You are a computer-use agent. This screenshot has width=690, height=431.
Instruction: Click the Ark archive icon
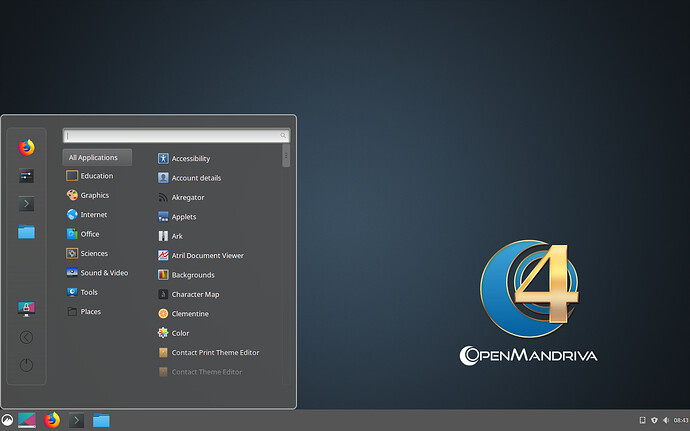click(163, 236)
